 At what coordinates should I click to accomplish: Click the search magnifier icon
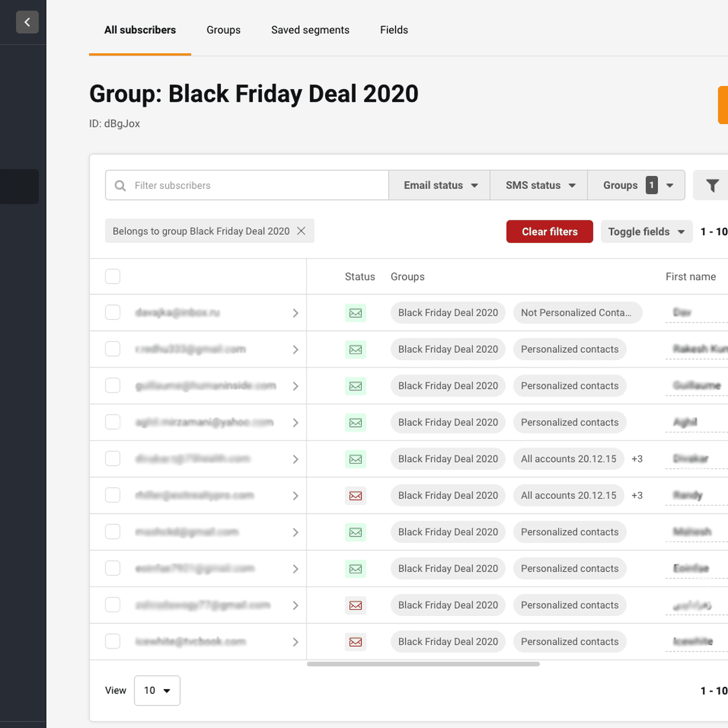pos(120,186)
